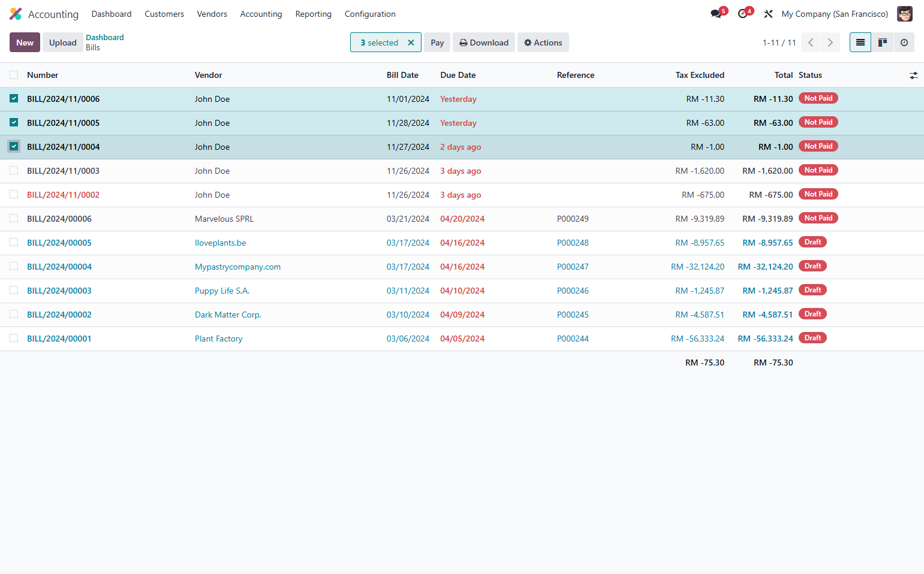Uncheck BILL/2024/11/0005 row checkbox

coord(14,122)
